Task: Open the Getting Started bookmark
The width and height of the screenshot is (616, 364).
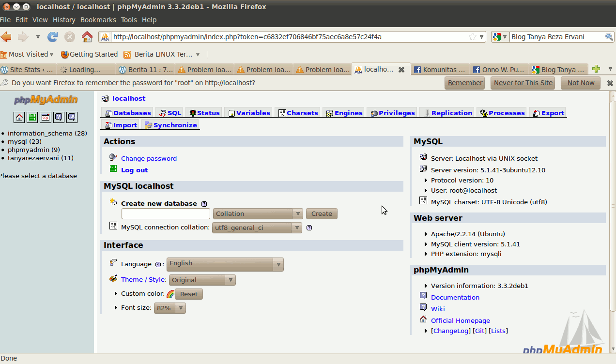Action: [89, 54]
